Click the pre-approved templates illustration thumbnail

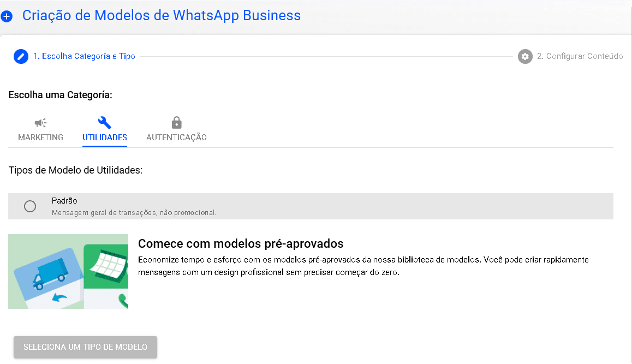pos(68,271)
